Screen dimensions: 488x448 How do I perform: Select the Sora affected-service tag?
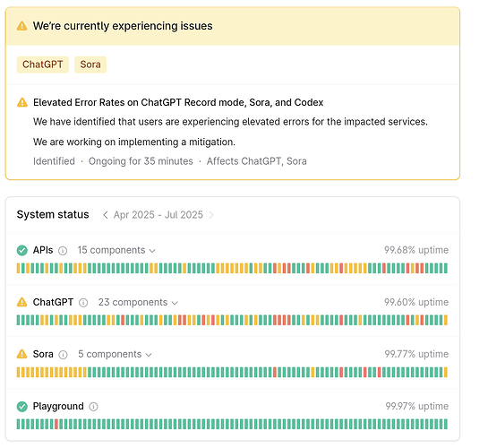click(x=90, y=65)
